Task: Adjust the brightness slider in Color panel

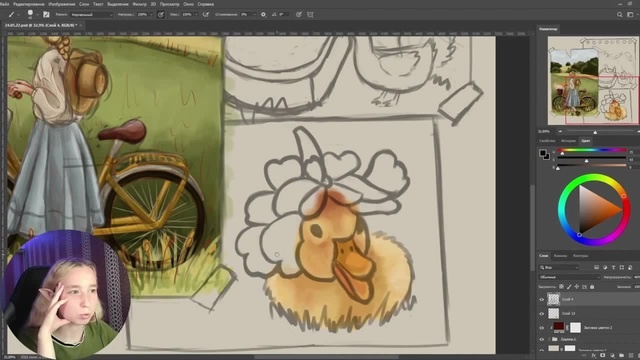Action: click(x=592, y=165)
